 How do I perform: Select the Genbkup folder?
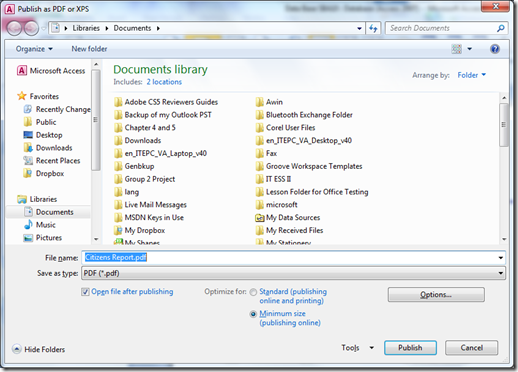(x=134, y=166)
